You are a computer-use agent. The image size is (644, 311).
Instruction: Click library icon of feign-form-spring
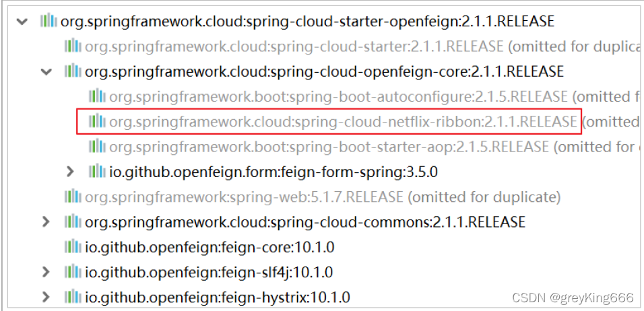pyautogui.click(x=97, y=172)
